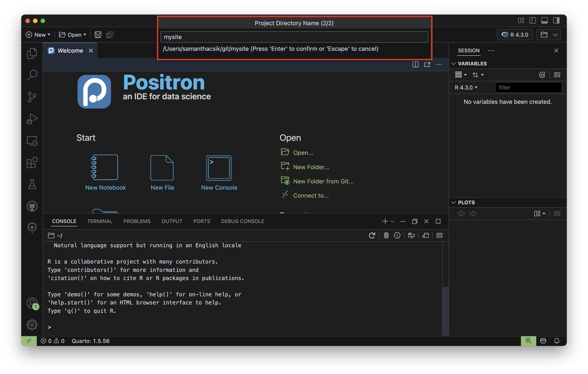Open variables grouping dropdown
This screenshot has height=374, width=588.
click(x=461, y=75)
